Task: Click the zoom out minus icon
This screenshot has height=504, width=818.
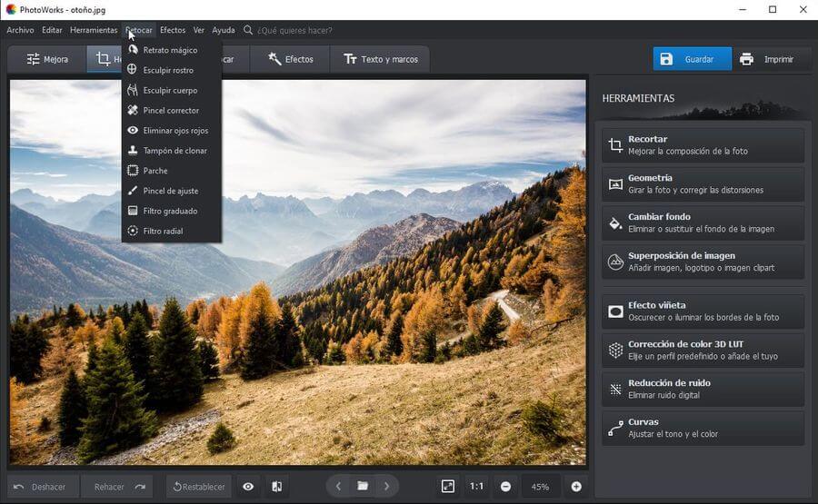Action: coord(505,486)
